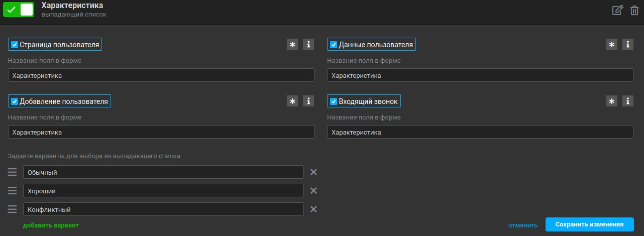Grab the drag handle for Хороший option
The image size is (644, 236).
[13, 191]
